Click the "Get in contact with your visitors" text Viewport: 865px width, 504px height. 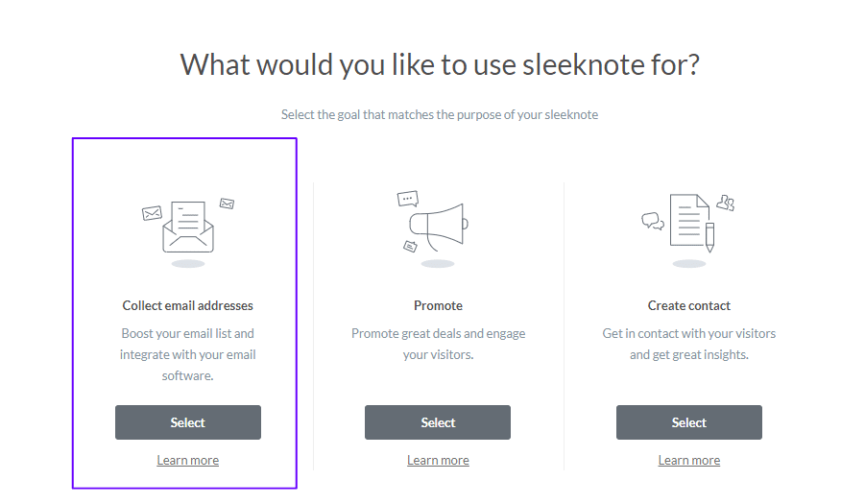click(688, 344)
